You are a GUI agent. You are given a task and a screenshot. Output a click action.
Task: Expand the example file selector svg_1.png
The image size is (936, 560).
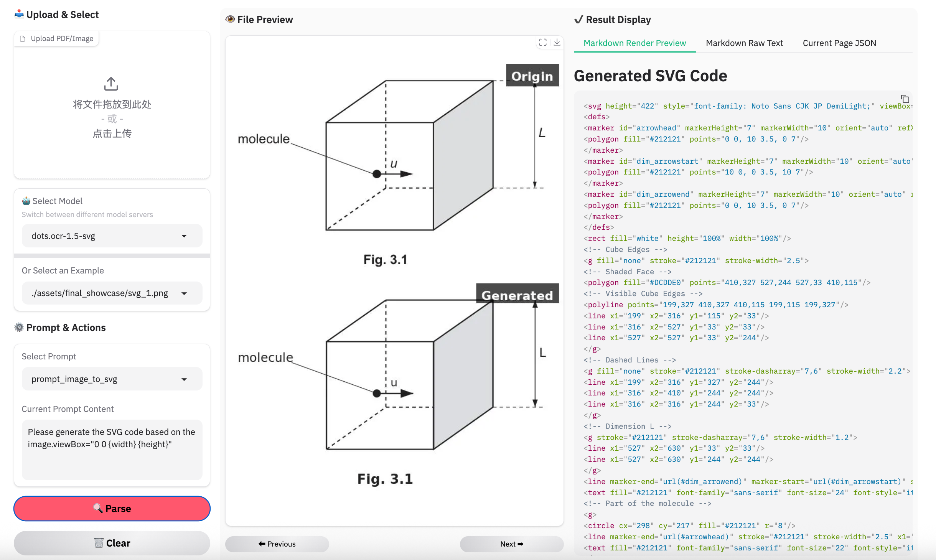coord(112,293)
